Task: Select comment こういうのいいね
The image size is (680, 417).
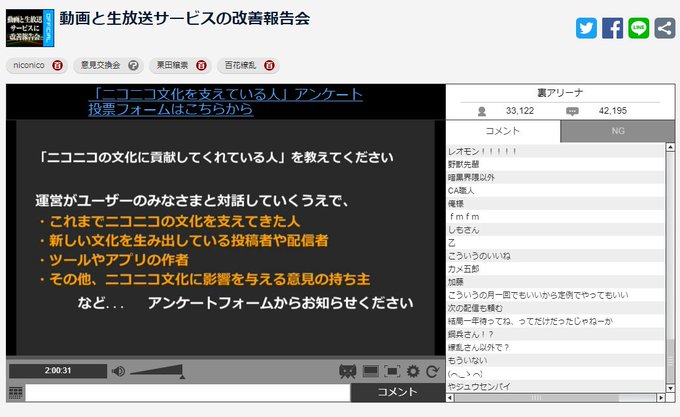Action: [555, 256]
